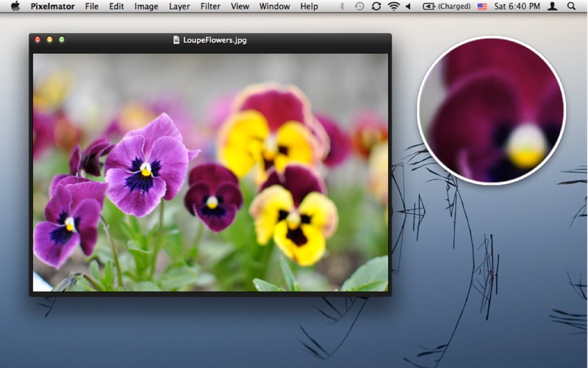
Task: Click the LoupeFlowers.jpg document proxy icon
Action: (x=176, y=40)
